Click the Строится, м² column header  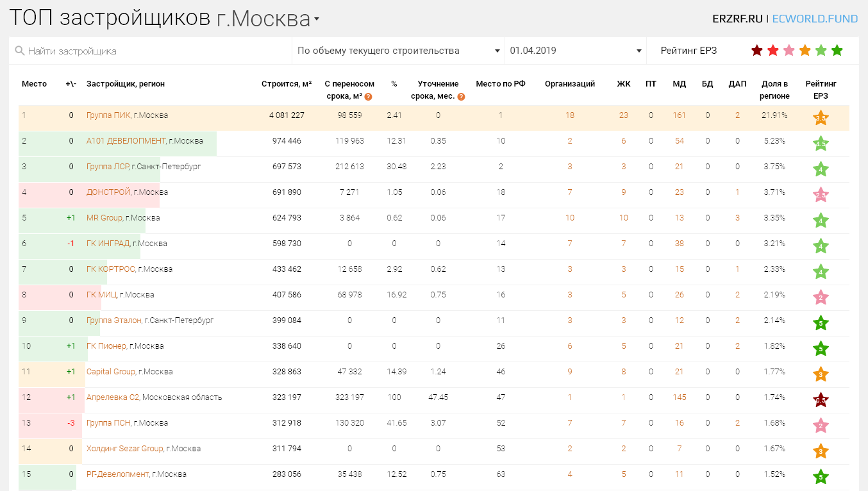pyautogui.click(x=287, y=84)
